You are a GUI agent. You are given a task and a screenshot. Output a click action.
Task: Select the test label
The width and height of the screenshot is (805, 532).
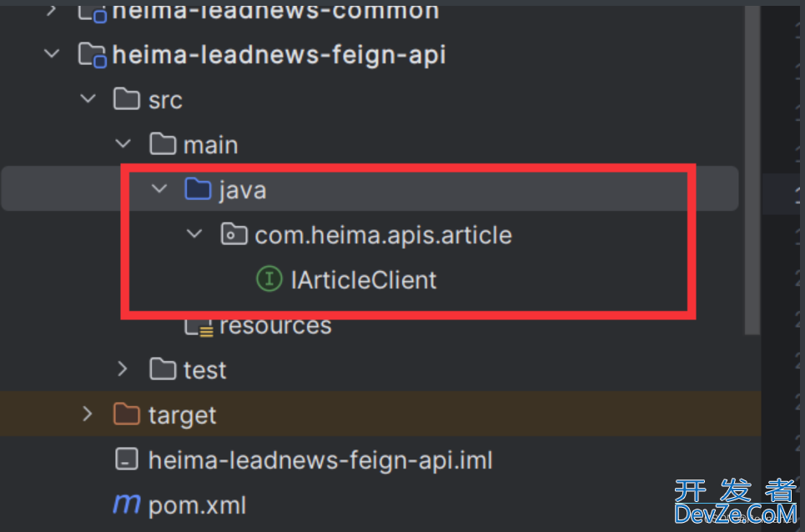click(205, 370)
